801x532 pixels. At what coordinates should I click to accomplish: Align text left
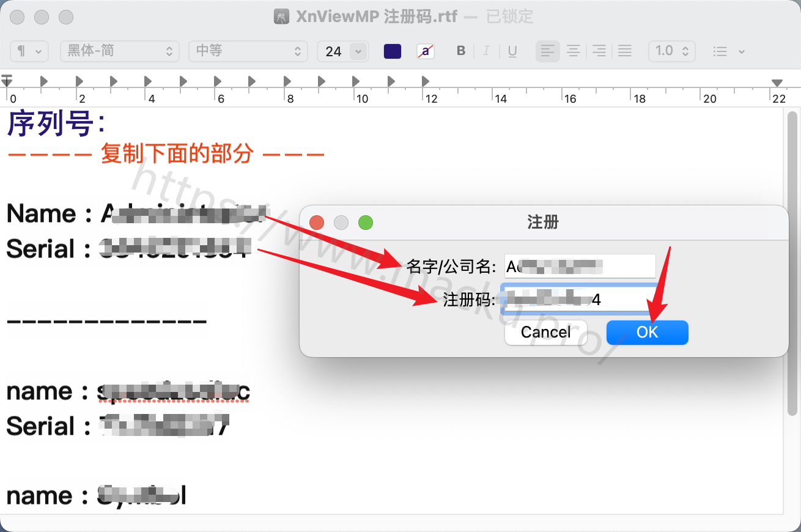[548, 51]
